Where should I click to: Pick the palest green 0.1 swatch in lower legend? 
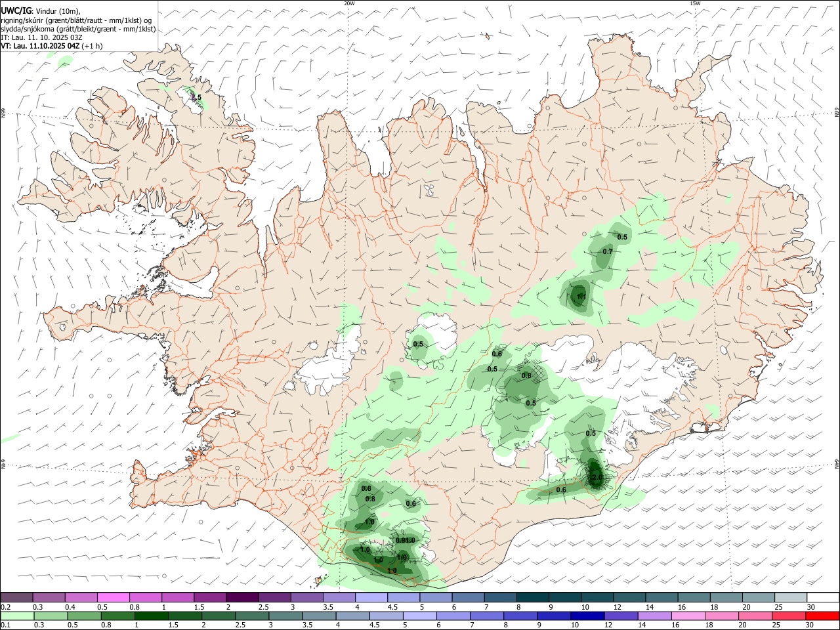tap(17, 616)
